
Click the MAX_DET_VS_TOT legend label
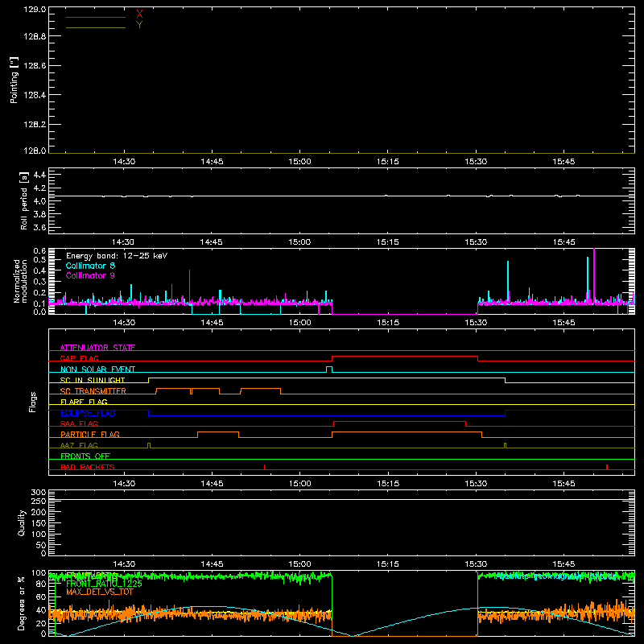click(x=99, y=592)
